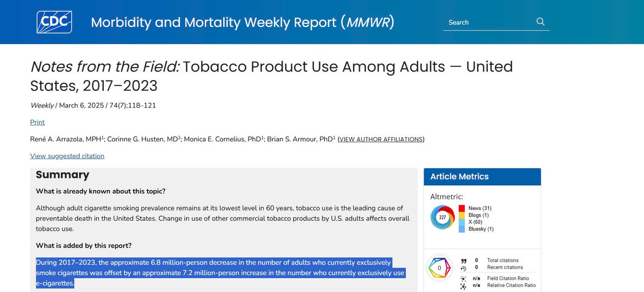Open Bluesky (1) mentions link
The image size is (644, 292).
click(x=481, y=229)
